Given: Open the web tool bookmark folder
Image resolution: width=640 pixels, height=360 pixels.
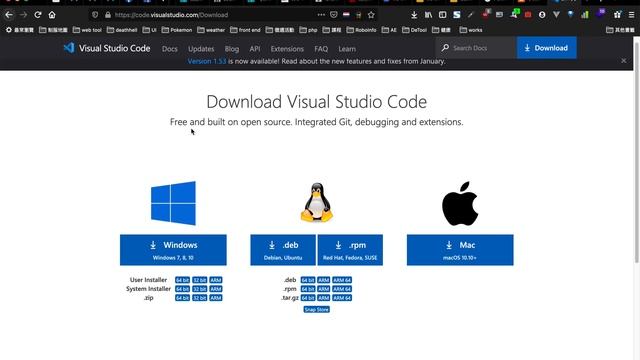Looking at the screenshot, I should pyautogui.click(x=87, y=30).
